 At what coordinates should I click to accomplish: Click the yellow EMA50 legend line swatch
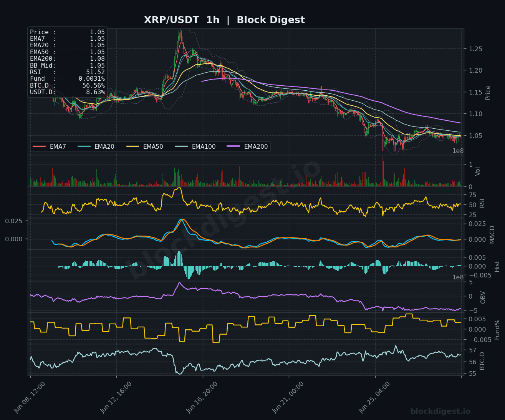point(132,147)
